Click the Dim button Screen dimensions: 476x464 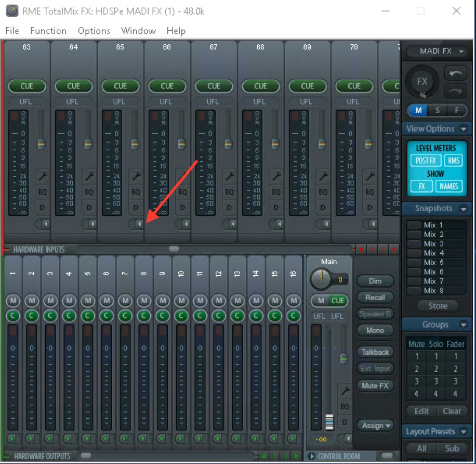(375, 281)
